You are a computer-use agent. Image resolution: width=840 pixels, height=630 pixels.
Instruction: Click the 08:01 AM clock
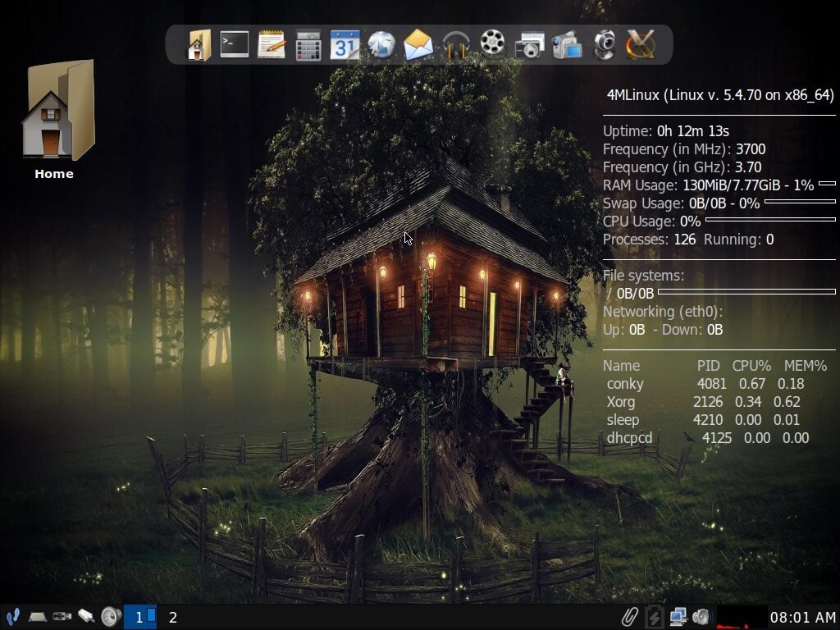pyautogui.click(x=802, y=618)
